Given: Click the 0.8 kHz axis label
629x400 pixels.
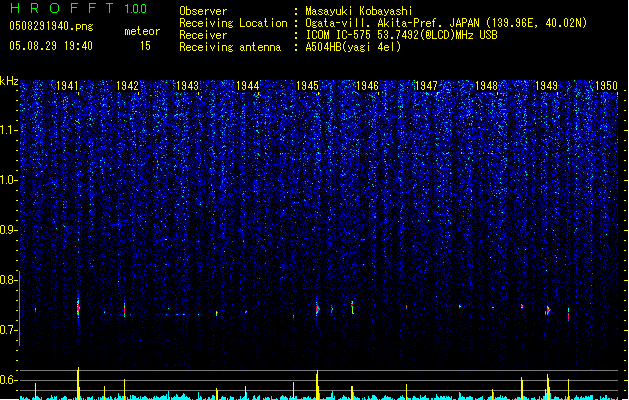Looking at the screenshot, I should click(x=9, y=280).
